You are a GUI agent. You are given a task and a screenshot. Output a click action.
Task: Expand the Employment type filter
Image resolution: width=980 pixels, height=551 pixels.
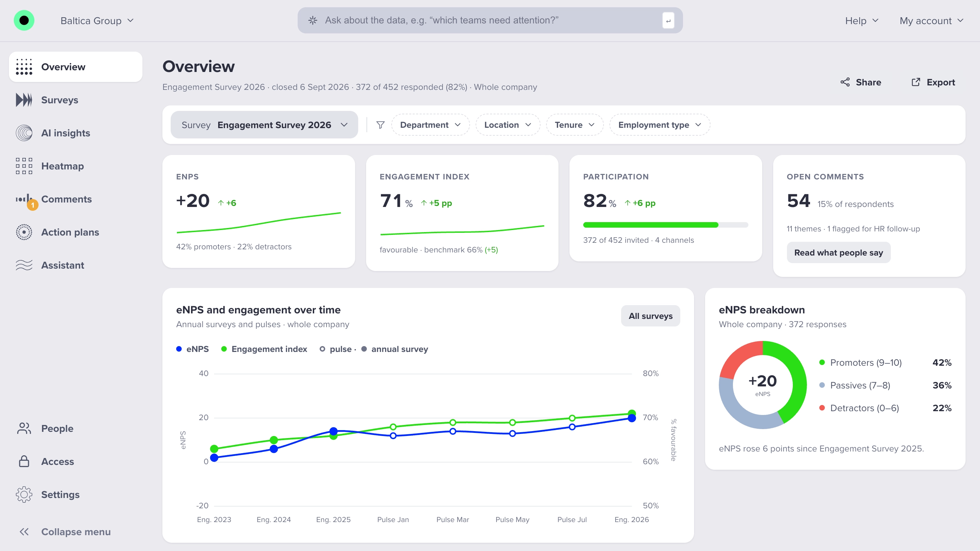pyautogui.click(x=660, y=125)
